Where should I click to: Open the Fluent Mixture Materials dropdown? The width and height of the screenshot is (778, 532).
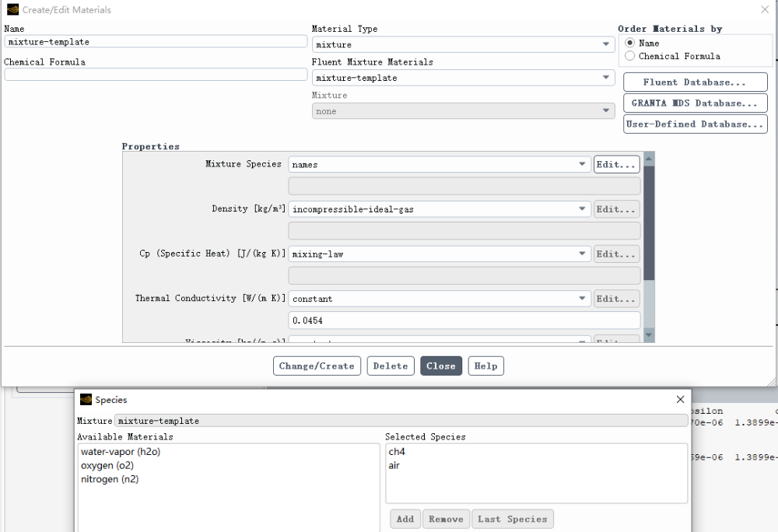pyautogui.click(x=463, y=78)
